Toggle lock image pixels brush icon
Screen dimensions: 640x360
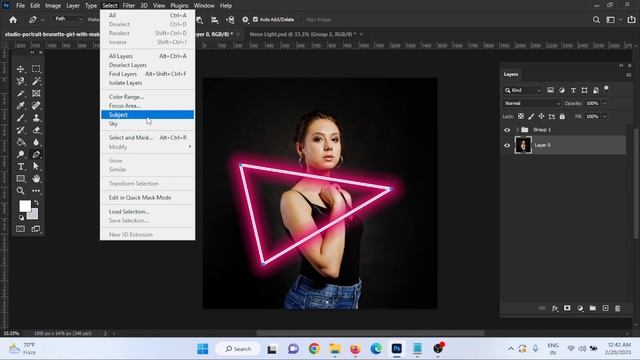531,116
